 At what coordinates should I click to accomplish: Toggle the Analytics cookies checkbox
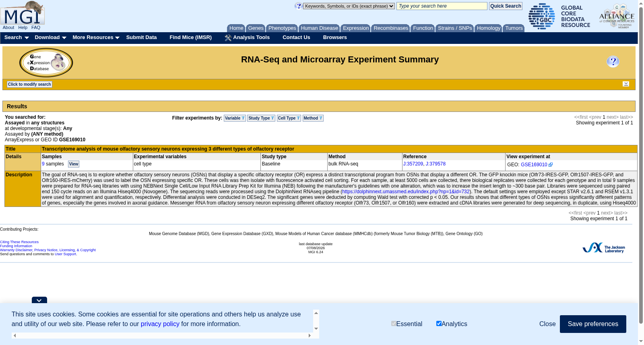[x=439, y=324]
